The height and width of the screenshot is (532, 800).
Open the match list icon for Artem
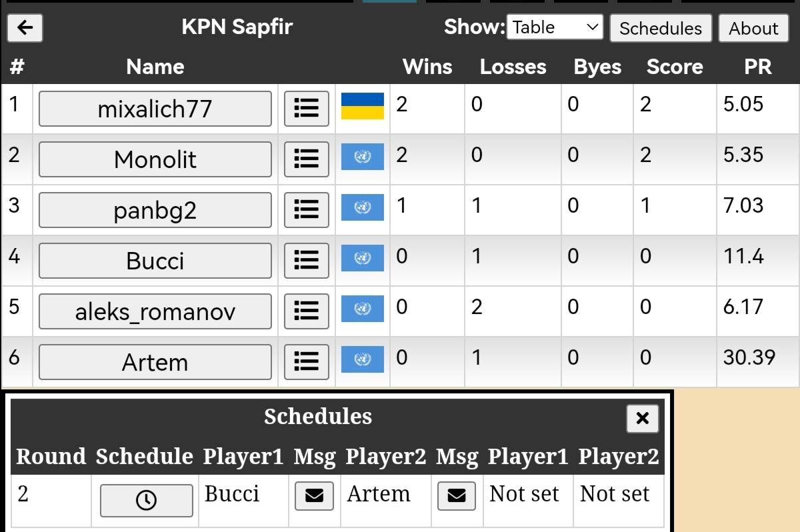click(307, 362)
